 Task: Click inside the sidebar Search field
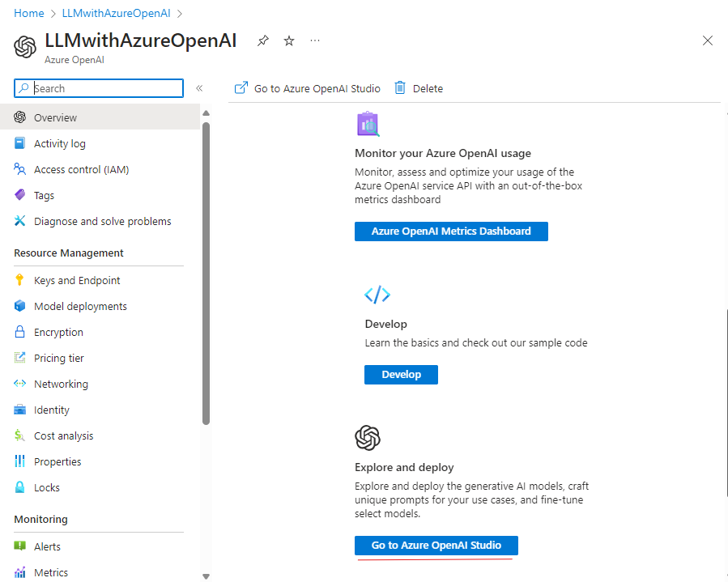pyautogui.click(x=99, y=88)
